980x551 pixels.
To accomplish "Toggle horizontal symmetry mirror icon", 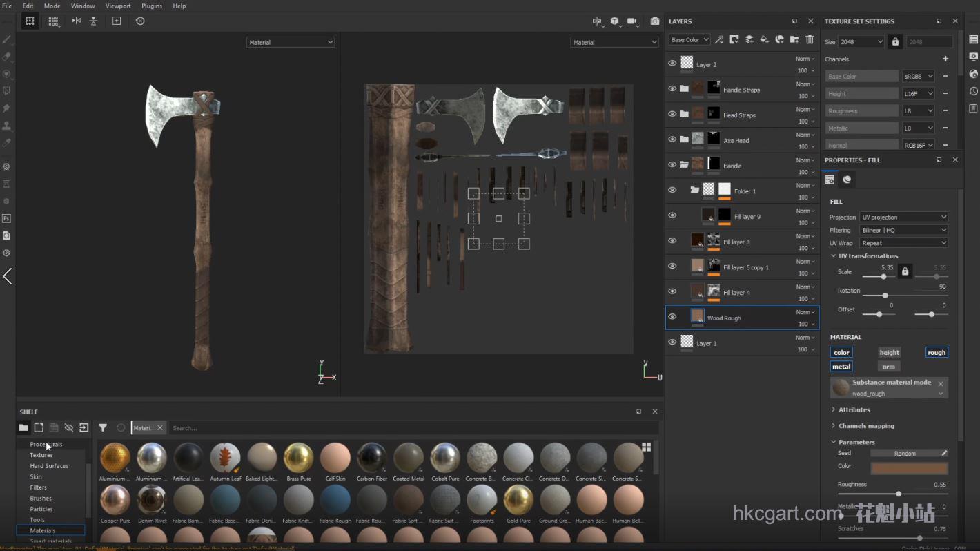I will coord(77,21).
